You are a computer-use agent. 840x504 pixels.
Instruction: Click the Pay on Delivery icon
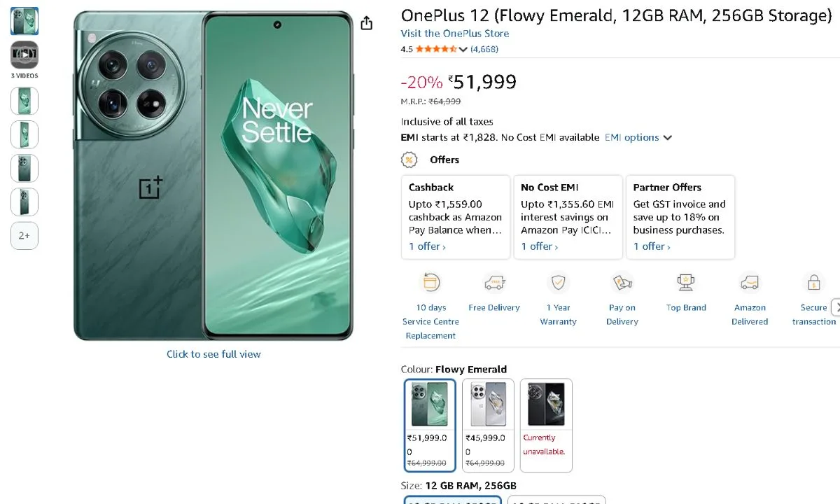click(622, 283)
